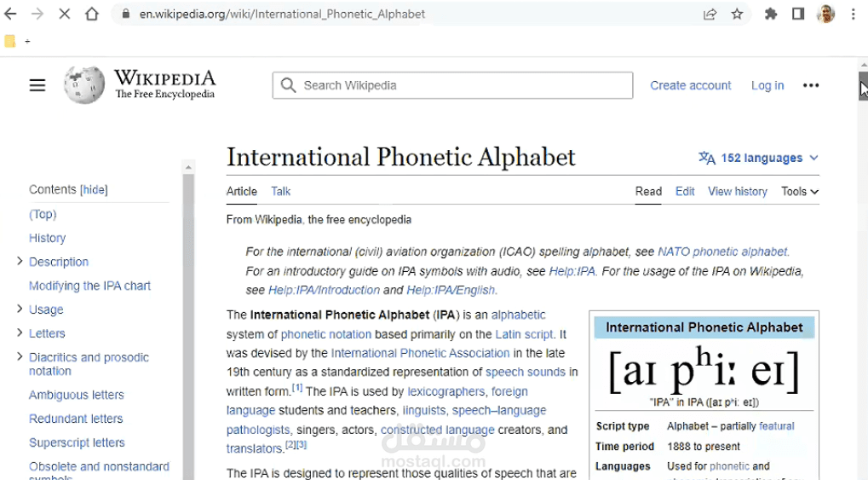Follow the linguists link
This screenshot has width=868, height=480.
424,410
